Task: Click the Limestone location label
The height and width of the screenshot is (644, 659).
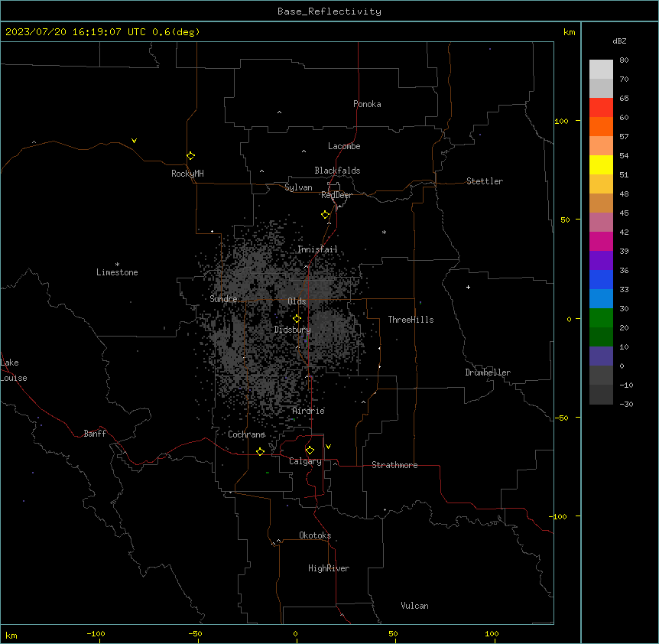Action: [x=117, y=272]
